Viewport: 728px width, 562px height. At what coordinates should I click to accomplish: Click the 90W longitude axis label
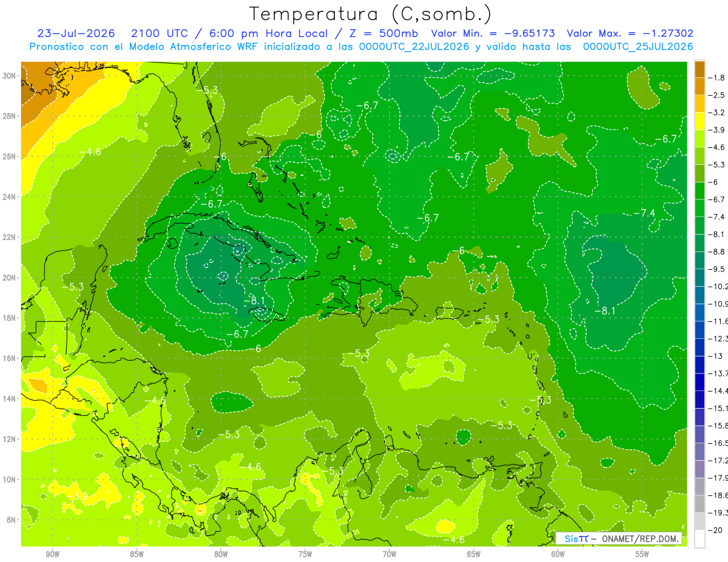pyautogui.click(x=53, y=554)
